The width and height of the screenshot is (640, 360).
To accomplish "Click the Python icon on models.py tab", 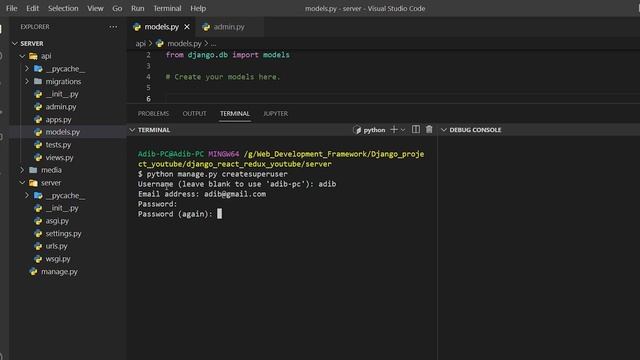I will (x=137, y=27).
